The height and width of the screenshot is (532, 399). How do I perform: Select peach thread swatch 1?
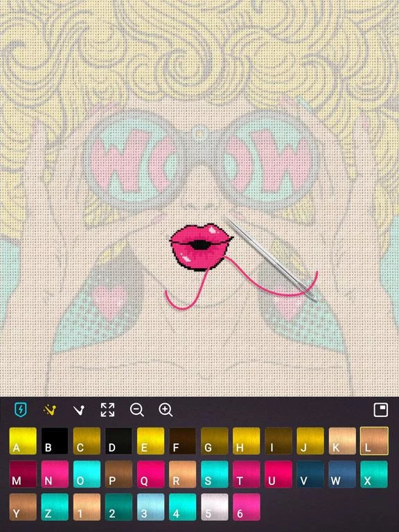pyautogui.click(x=87, y=507)
